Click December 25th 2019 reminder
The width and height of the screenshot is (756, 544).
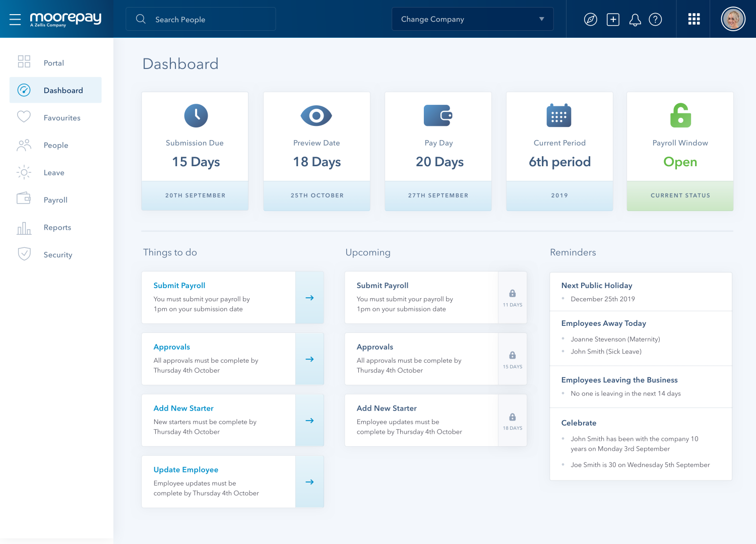point(603,299)
